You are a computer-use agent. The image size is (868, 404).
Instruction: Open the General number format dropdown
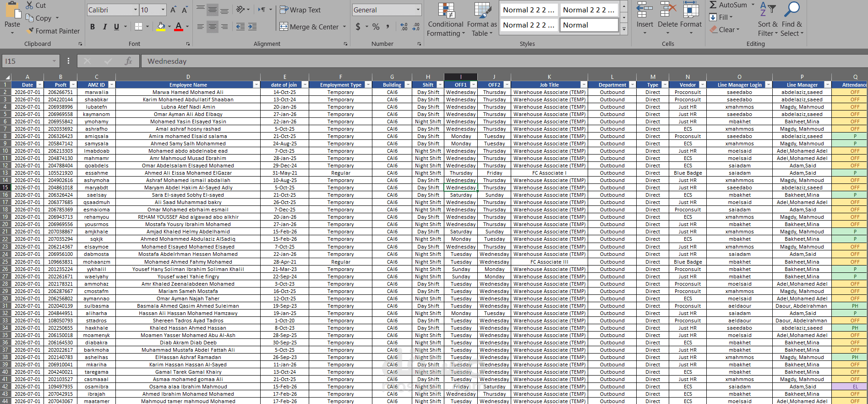click(x=418, y=10)
